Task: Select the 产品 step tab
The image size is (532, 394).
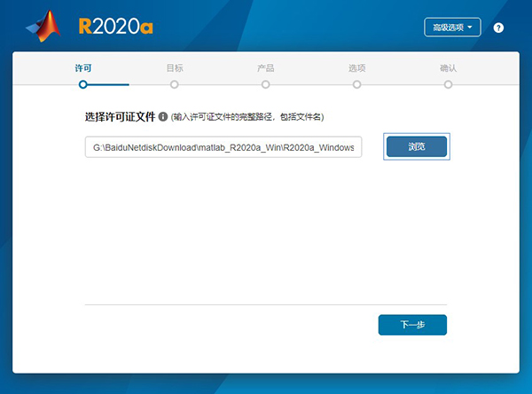Action: (266, 68)
